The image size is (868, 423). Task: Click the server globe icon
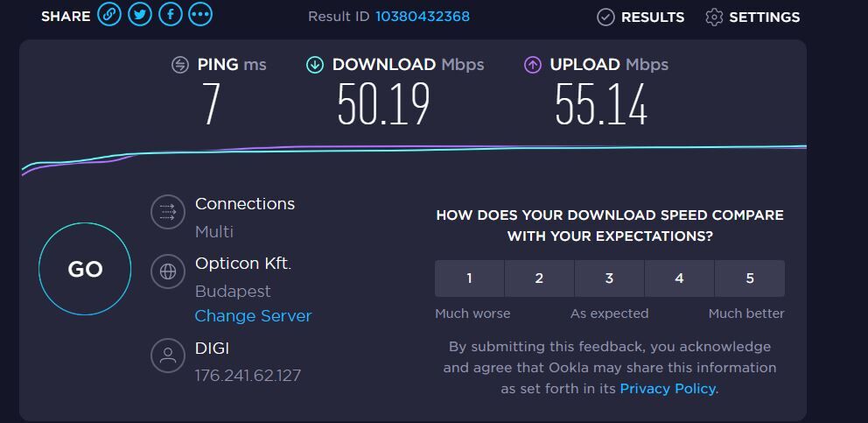168,271
